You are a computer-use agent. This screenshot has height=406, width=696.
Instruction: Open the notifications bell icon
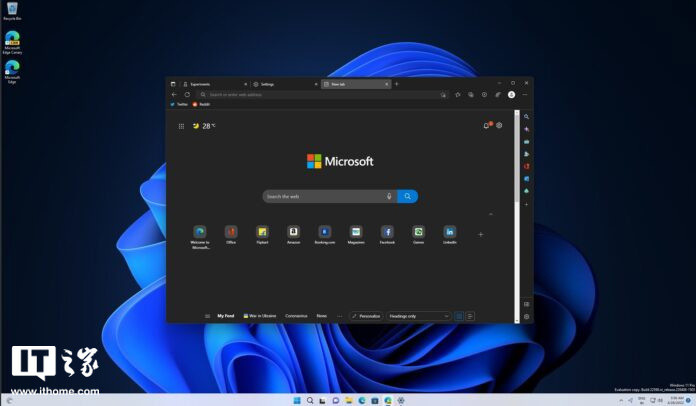[x=487, y=126]
